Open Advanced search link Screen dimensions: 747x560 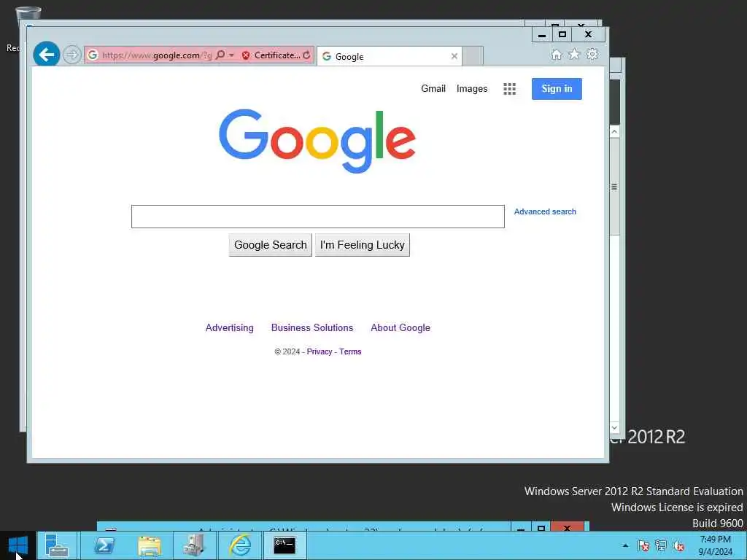point(544,211)
